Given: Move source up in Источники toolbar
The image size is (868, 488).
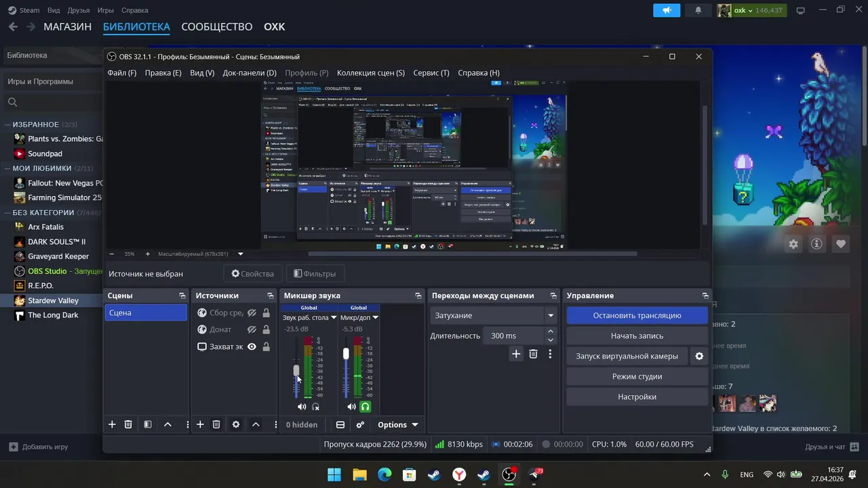Looking at the screenshot, I should click(x=256, y=424).
